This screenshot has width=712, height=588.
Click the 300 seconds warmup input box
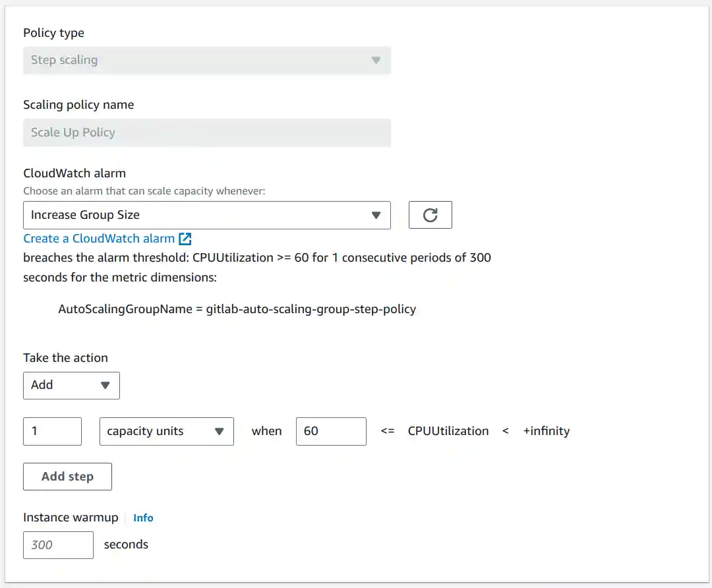[58, 544]
